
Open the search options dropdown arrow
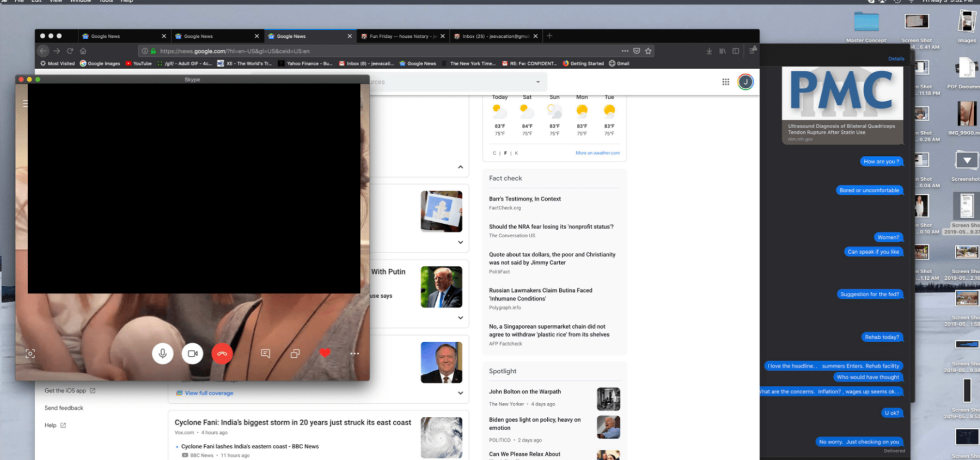[538, 82]
